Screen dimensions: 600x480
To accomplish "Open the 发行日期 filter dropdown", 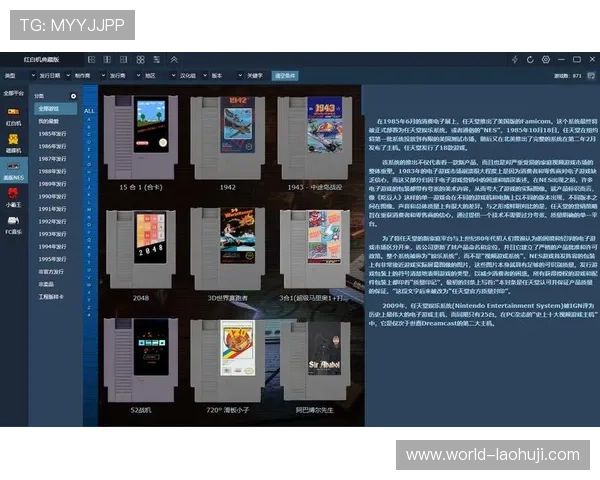I will [54, 76].
